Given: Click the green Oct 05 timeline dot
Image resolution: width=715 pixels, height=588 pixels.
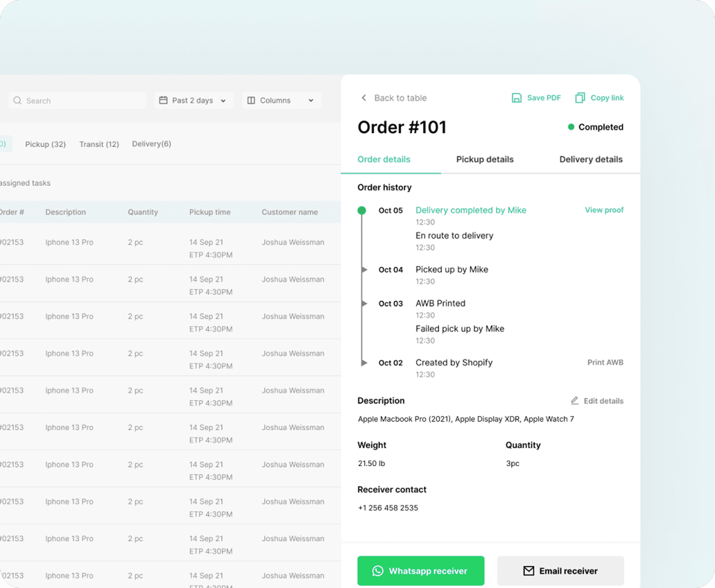Looking at the screenshot, I should [362, 210].
